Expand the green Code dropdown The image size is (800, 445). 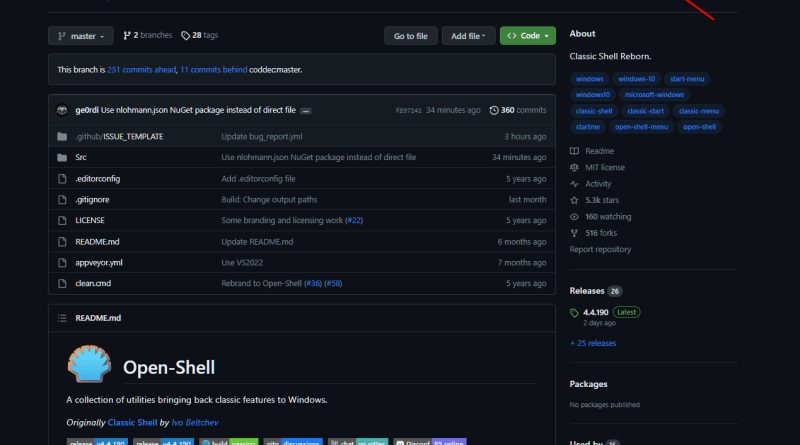point(528,36)
